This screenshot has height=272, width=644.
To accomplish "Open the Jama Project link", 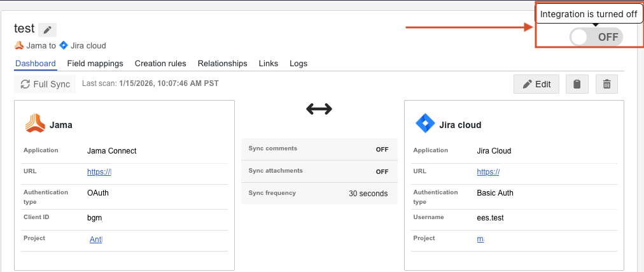I will (96, 239).
